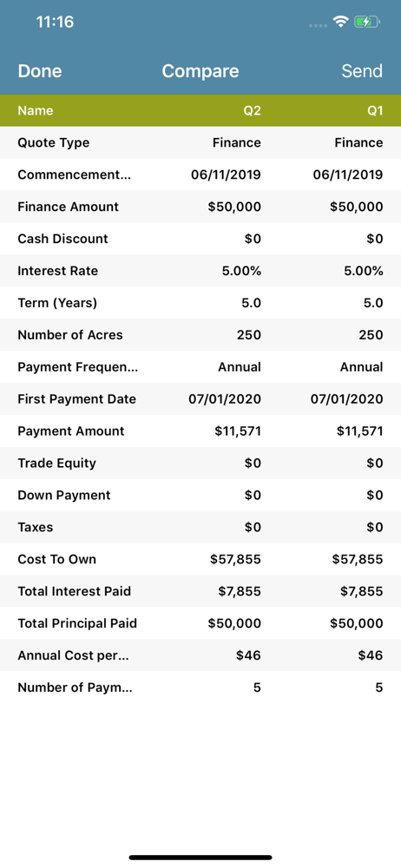
Task: Tap the Send button
Action: 362,71
